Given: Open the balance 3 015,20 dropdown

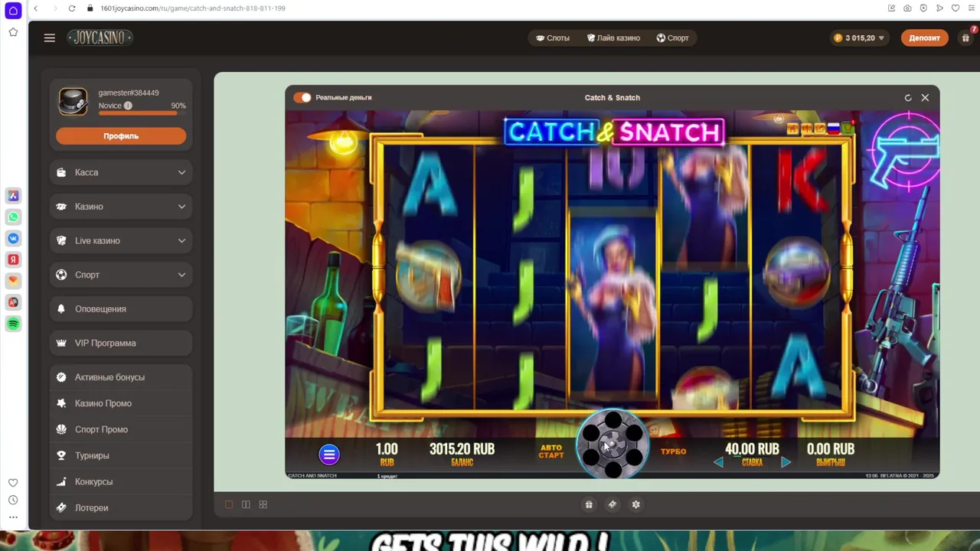Looking at the screenshot, I should coord(859,37).
